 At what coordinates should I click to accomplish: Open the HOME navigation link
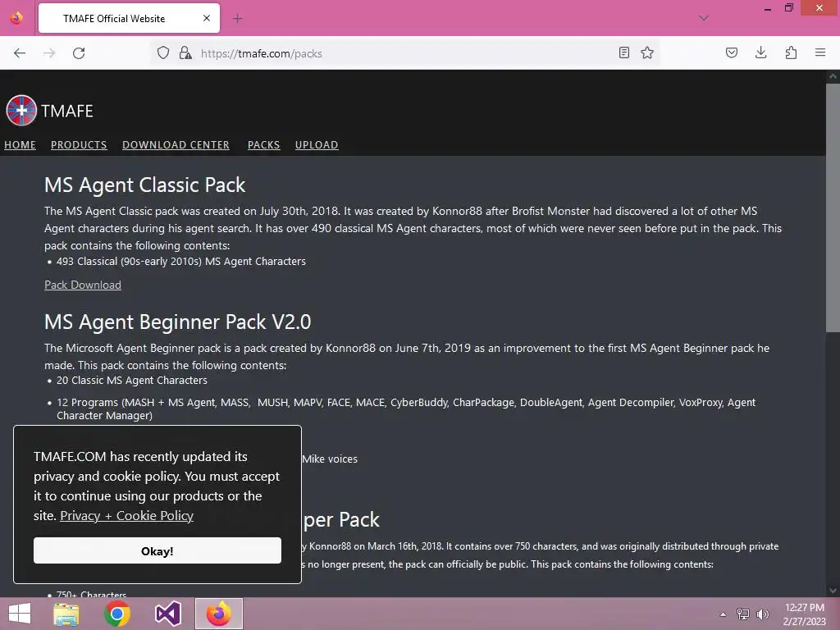point(20,145)
